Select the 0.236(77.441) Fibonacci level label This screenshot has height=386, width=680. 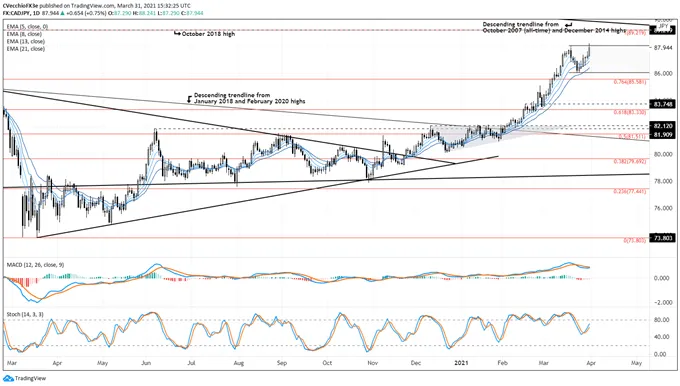coord(630,191)
